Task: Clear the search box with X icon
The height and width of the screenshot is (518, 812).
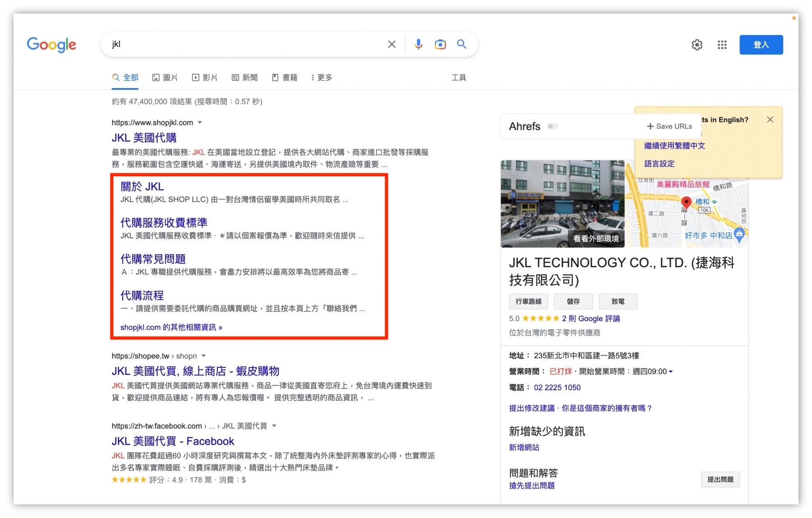Action: (x=392, y=44)
